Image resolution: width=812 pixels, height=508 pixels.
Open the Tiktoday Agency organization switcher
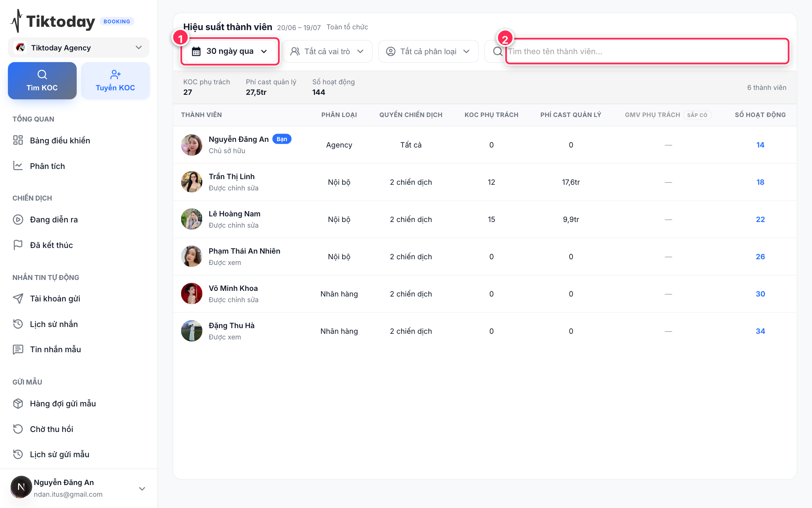pos(79,48)
